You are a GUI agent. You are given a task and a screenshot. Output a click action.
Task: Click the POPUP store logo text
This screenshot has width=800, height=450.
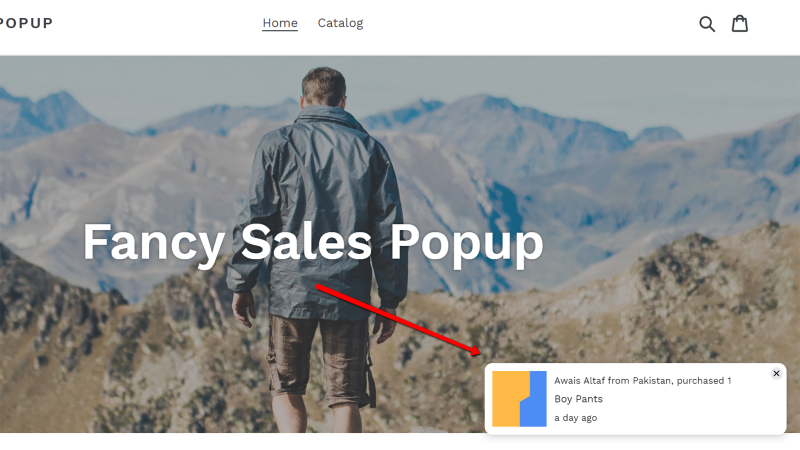(x=26, y=23)
